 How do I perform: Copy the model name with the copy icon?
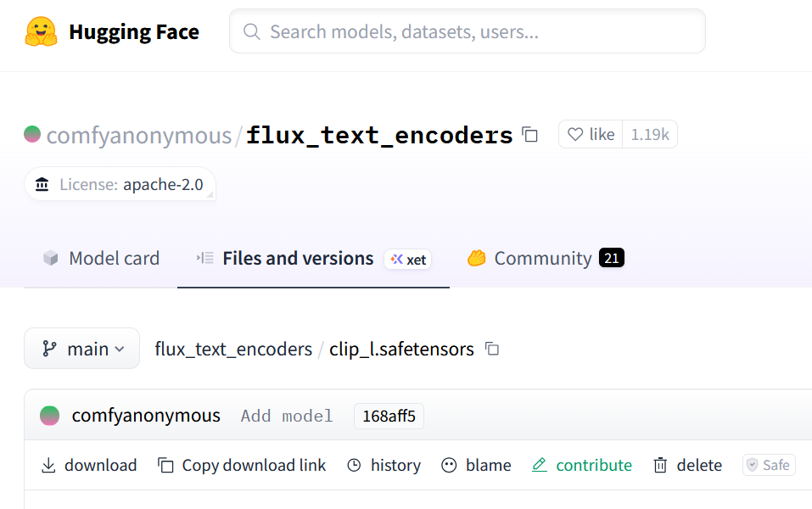point(529,135)
